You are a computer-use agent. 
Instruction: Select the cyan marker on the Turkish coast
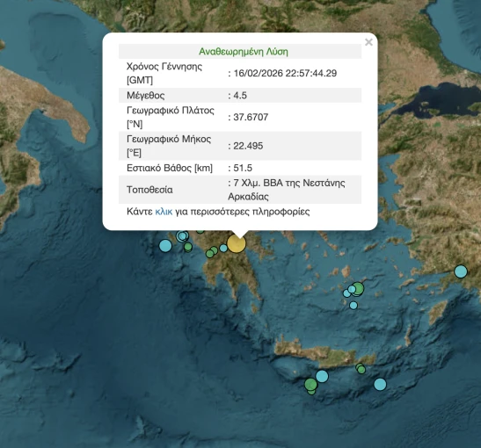(x=461, y=271)
